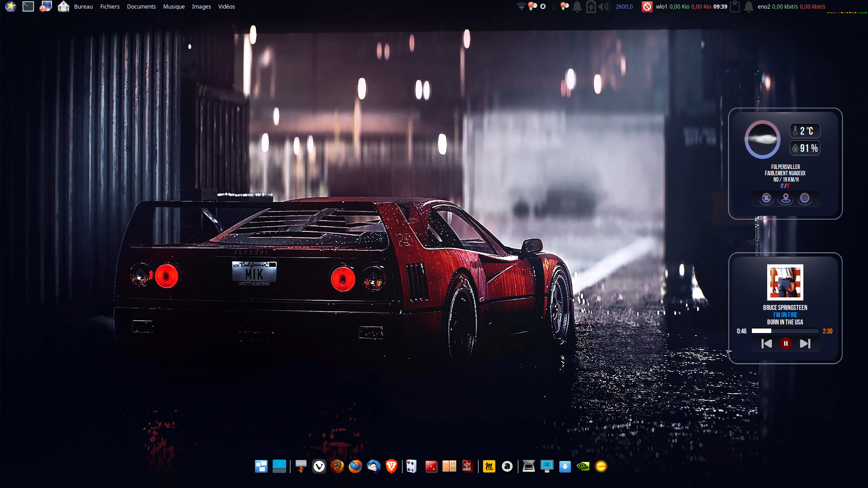Open the NVIDIA settings dock icon
Screen dimensions: 868x488
(x=583, y=466)
